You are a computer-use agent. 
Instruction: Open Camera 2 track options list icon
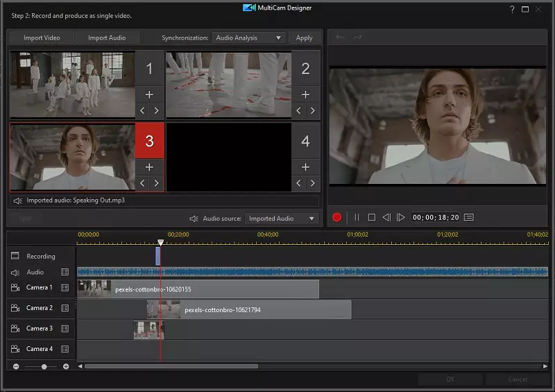coord(65,308)
